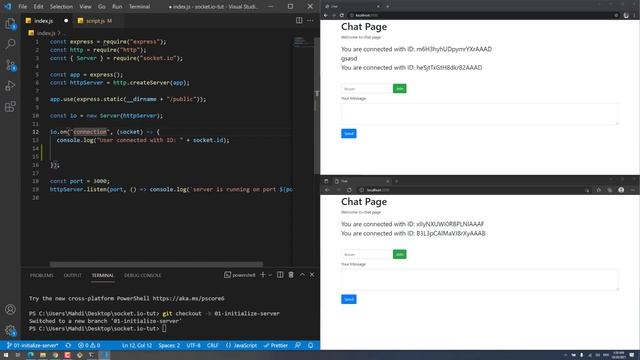This screenshot has height=360, width=640.
Task: Click the green Join button in bottom chat page
Action: point(400,254)
